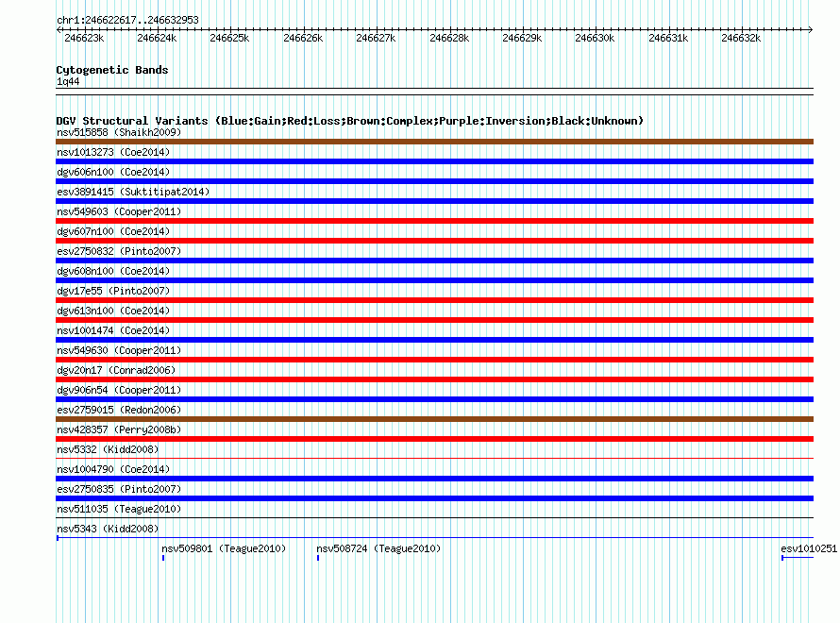Image resolution: width=840 pixels, height=623 pixels.
Task: Select the red loss bar under nsv549603
Action: coord(434,221)
